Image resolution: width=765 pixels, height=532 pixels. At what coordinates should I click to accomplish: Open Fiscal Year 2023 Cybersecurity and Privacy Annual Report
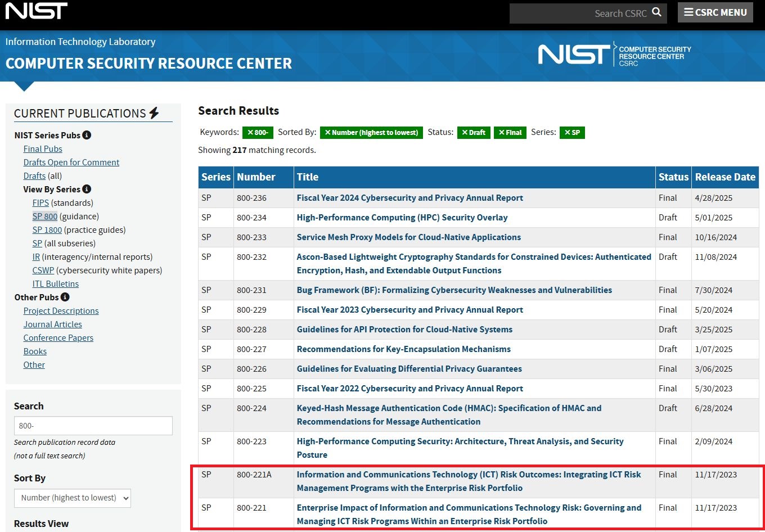coord(410,310)
